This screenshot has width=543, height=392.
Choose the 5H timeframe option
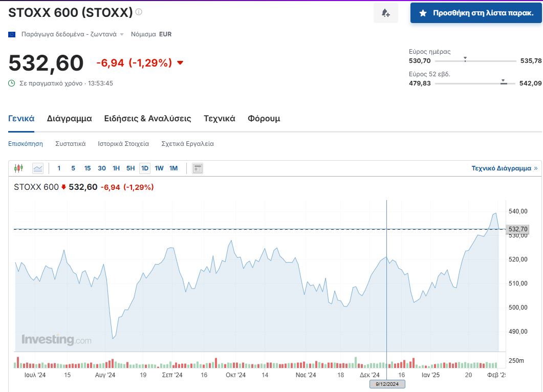pyautogui.click(x=131, y=168)
